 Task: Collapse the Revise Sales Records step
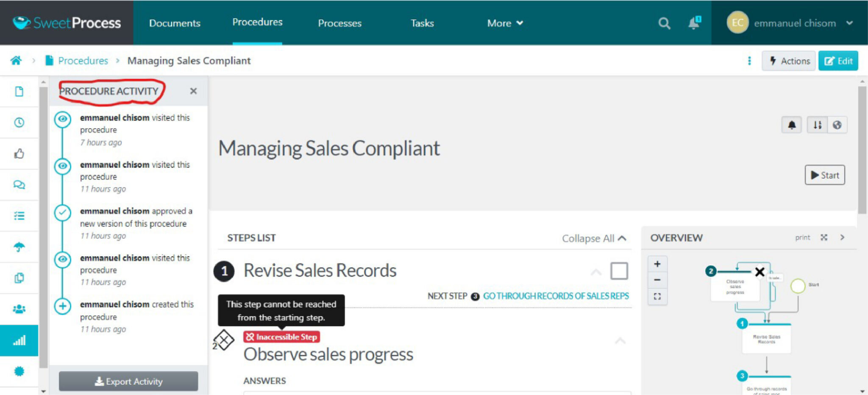tap(596, 272)
